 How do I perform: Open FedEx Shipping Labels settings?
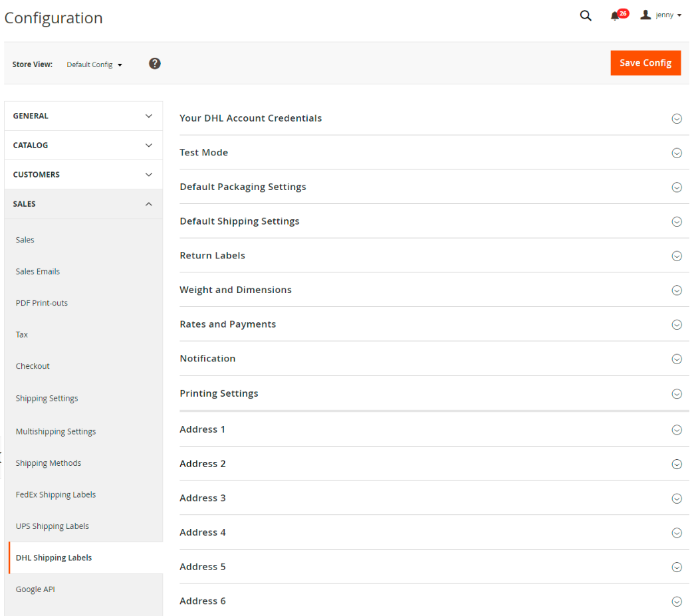[56, 495]
